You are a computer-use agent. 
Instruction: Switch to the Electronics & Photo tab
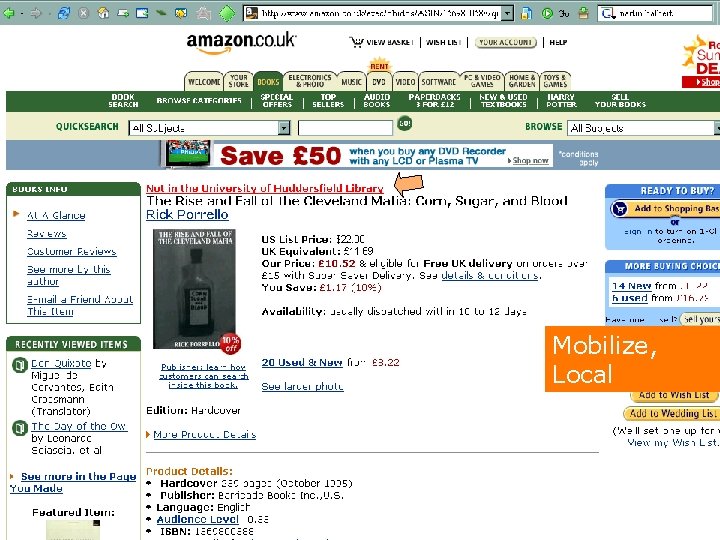click(x=310, y=81)
